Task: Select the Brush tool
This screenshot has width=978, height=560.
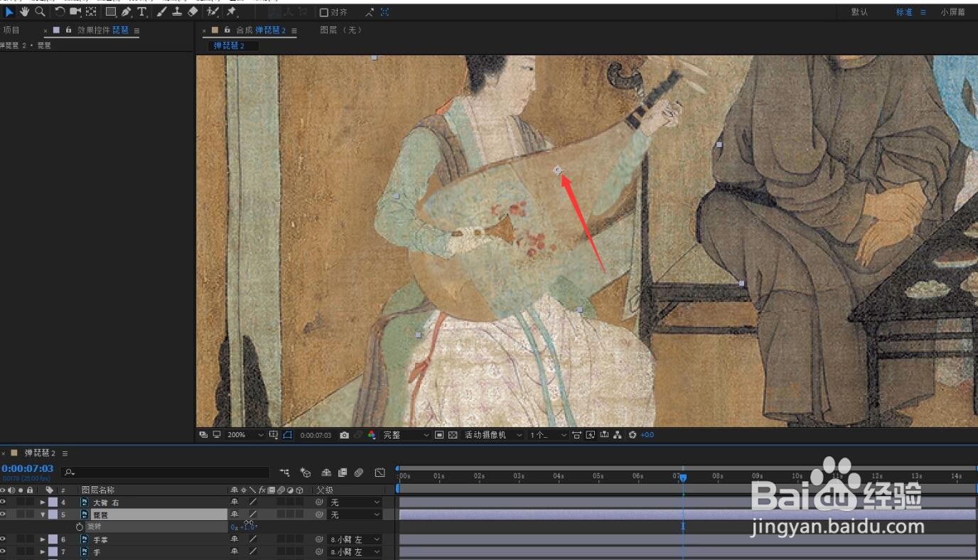Action: coord(161,12)
